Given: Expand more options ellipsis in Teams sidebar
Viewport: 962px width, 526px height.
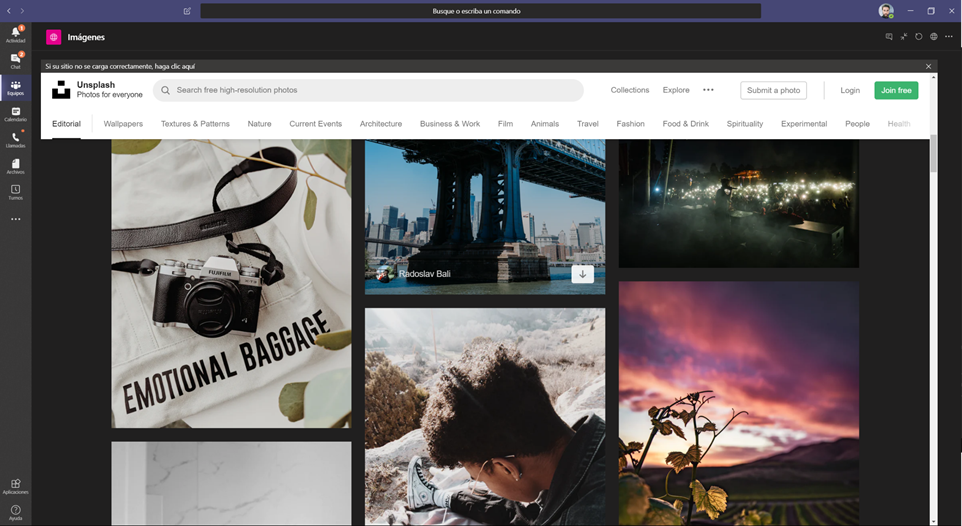Looking at the screenshot, I should click(15, 219).
